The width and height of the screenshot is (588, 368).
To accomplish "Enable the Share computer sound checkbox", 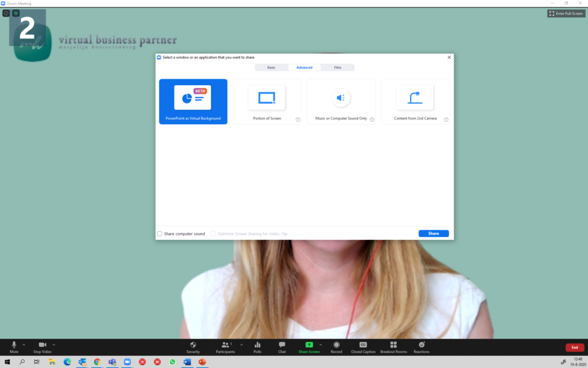I will [x=160, y=234].
